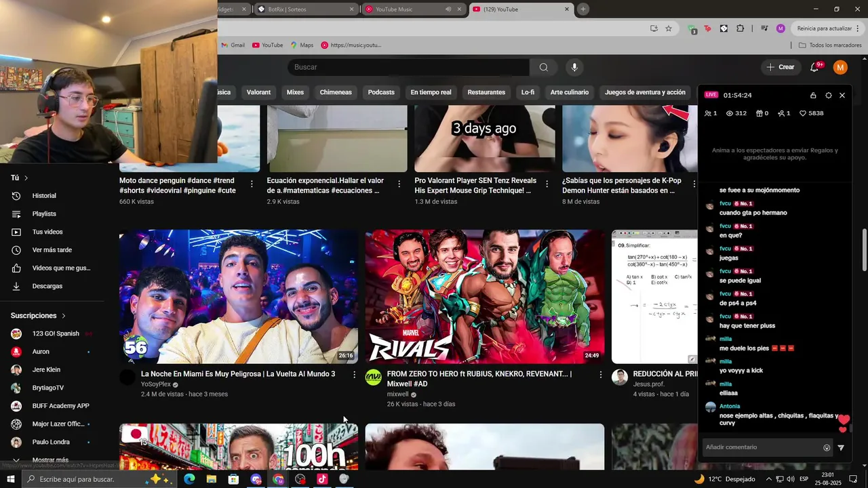
Task: Open the browser extensions puzzle icon
Action: click(740, 28)
